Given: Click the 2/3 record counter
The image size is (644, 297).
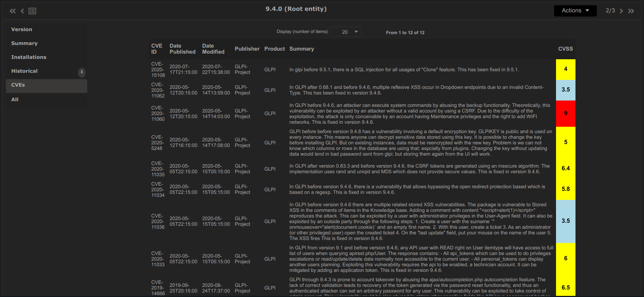Looking at the screenshot, I should pos(610,10).
